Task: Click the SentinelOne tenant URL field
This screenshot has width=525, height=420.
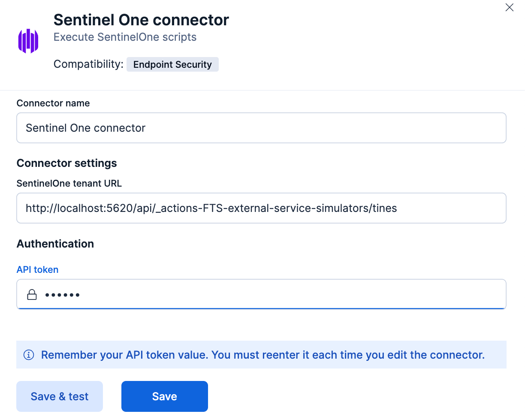Action: (261, 208)
